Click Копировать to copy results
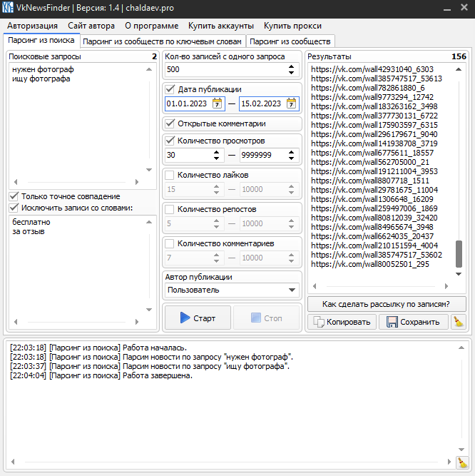Viewport: 475px width, 476px height. click(342, 322)
